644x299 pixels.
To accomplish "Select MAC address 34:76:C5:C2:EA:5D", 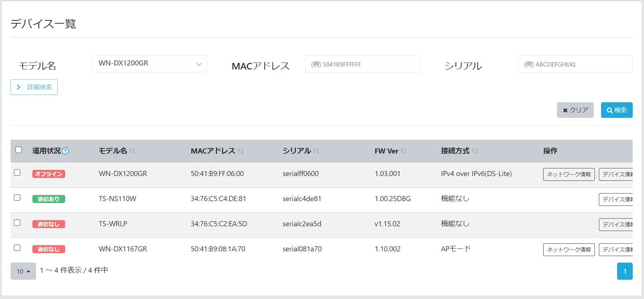I will (x=219, y=224).
